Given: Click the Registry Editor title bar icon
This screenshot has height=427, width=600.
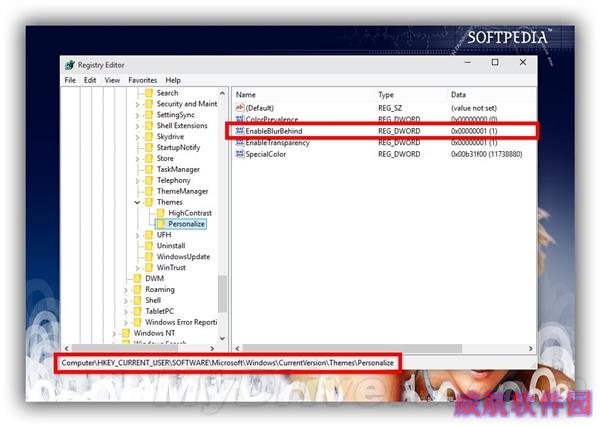Looking at the screenshot, I should pos(70,65).
